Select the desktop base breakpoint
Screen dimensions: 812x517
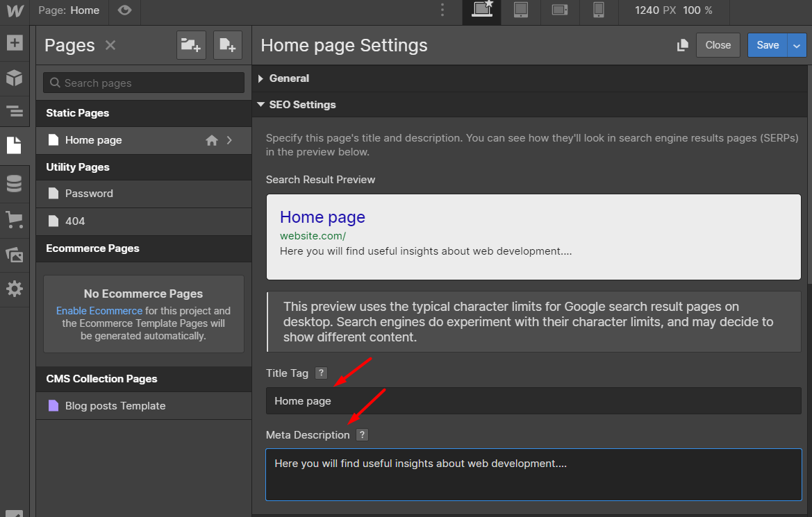click(x=481, y=11)
